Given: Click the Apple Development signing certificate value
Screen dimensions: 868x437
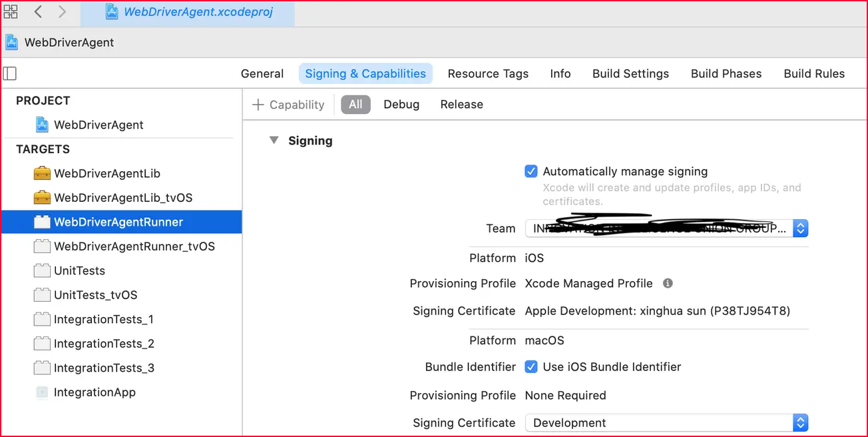Looking at the screenshot, I should 658,311.
